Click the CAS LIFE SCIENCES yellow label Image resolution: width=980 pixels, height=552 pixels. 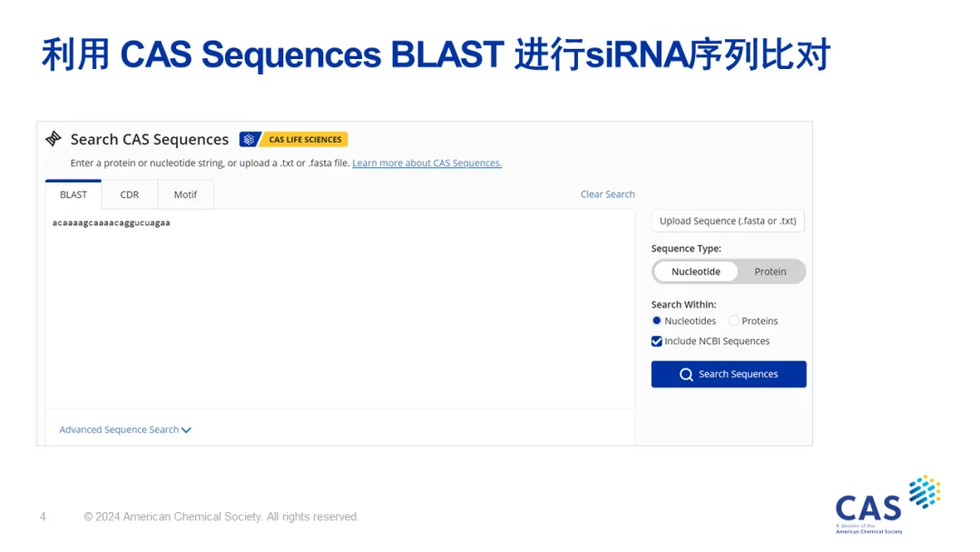coord(305,140)
